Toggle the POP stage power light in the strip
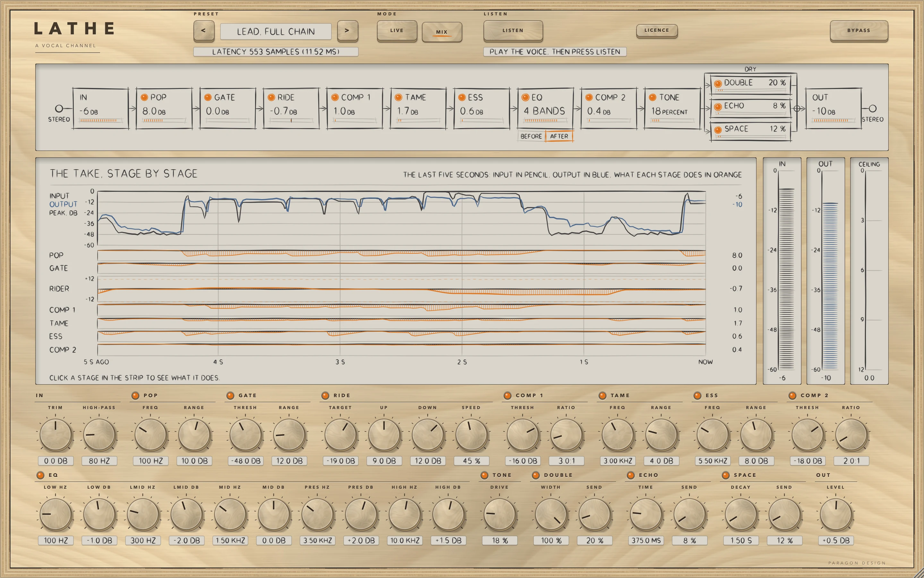 (144, 98)
